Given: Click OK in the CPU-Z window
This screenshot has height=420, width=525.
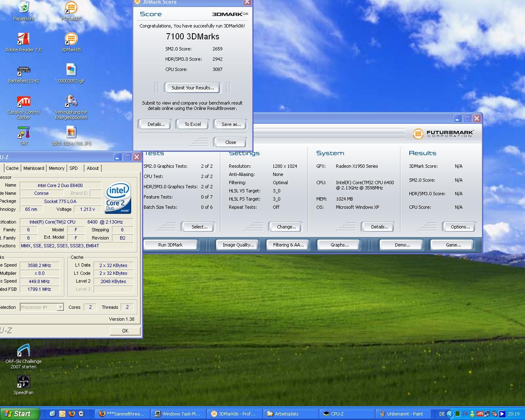Looking at the screenshot, I should 125,331.
